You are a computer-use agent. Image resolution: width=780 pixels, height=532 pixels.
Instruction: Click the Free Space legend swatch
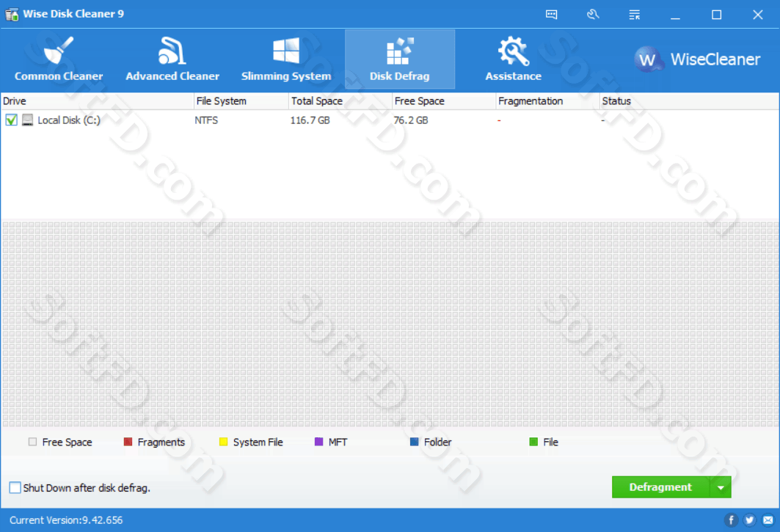coord(33,442)
